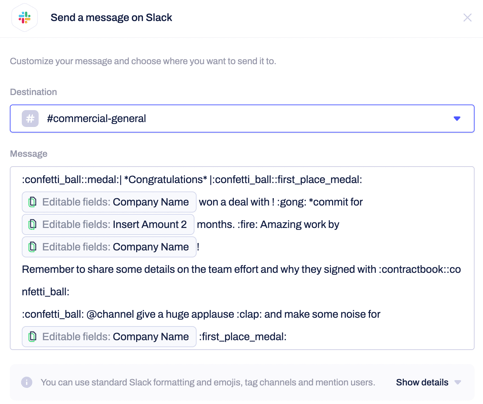Click the Company Name chip before exclamation mark
Image resolution: width=483 pixels, height=404 pixels.
point(109,247)
